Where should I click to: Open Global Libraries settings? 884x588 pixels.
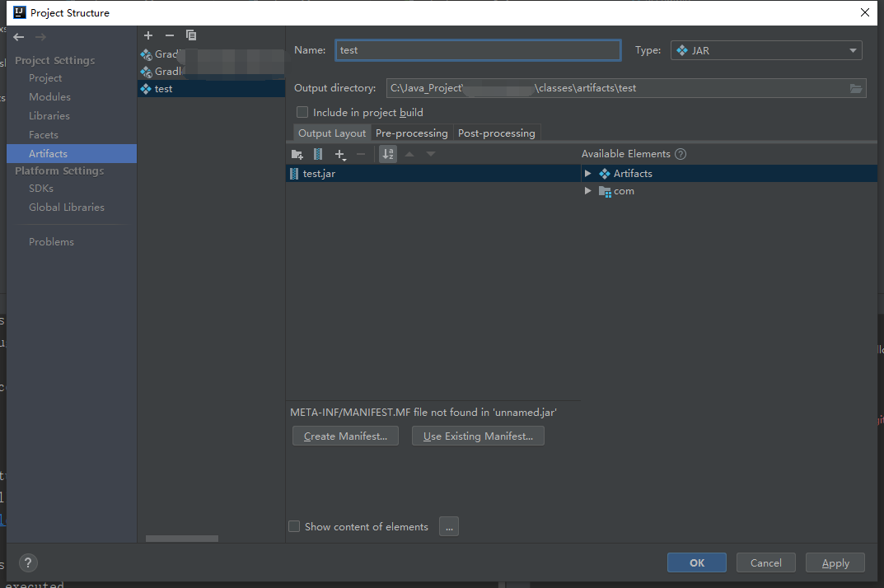(67, 208)
